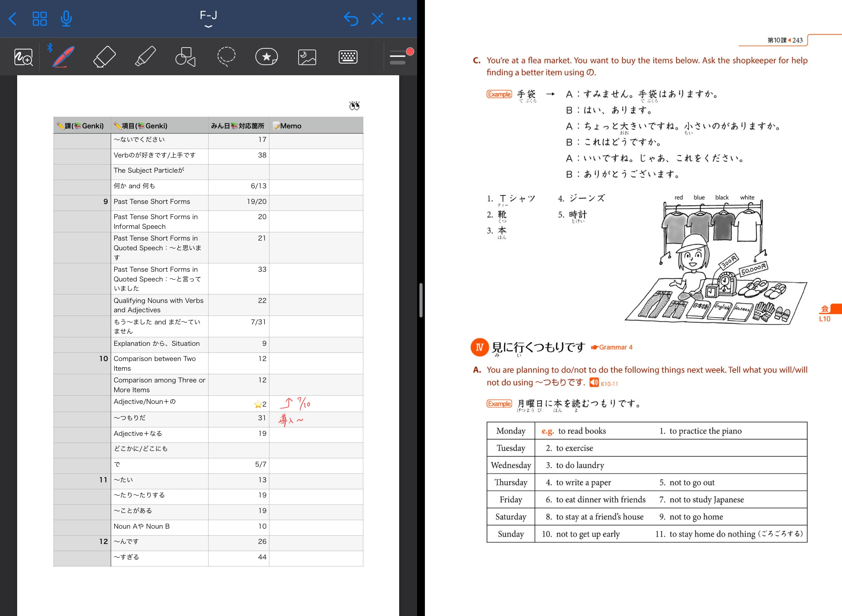Screen dimensions: 842x616
Task: Open the three-dots more menu
Action: [x=404, y=19]
